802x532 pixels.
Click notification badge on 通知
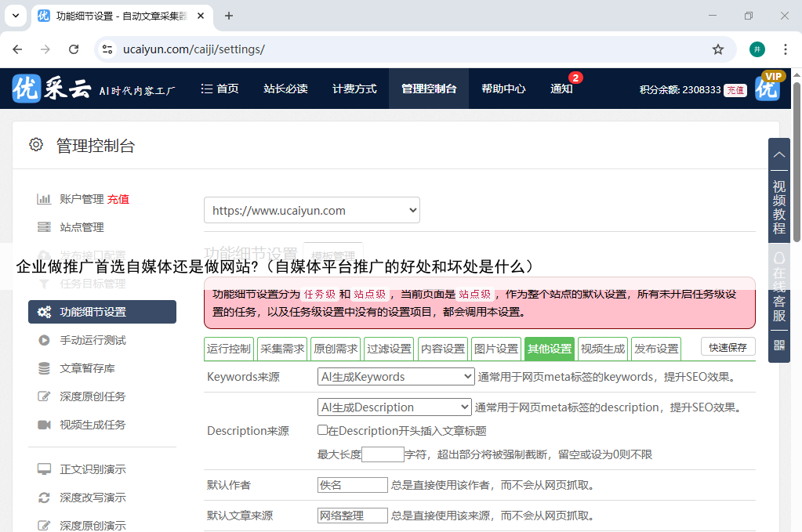coord(575,78)
